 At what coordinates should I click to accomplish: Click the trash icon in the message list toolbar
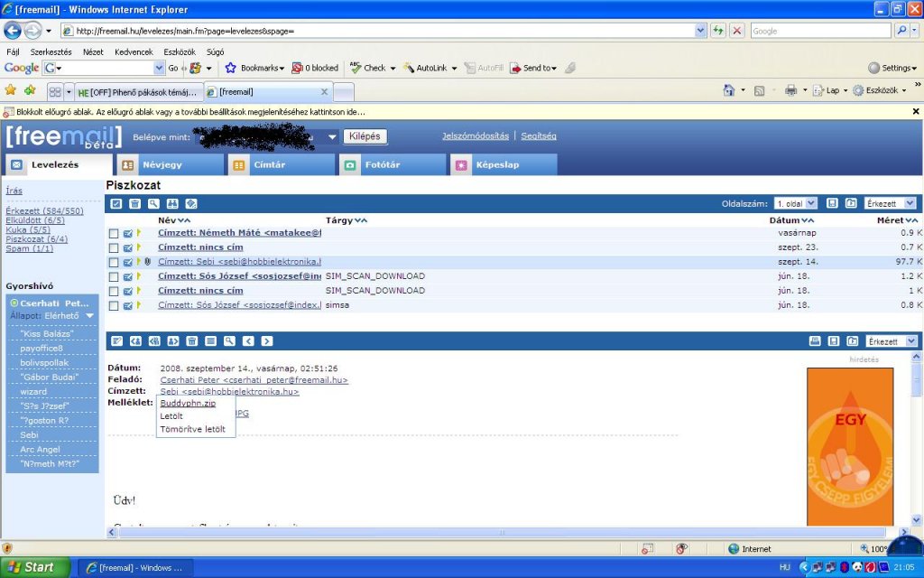click(x=135, y=203)
